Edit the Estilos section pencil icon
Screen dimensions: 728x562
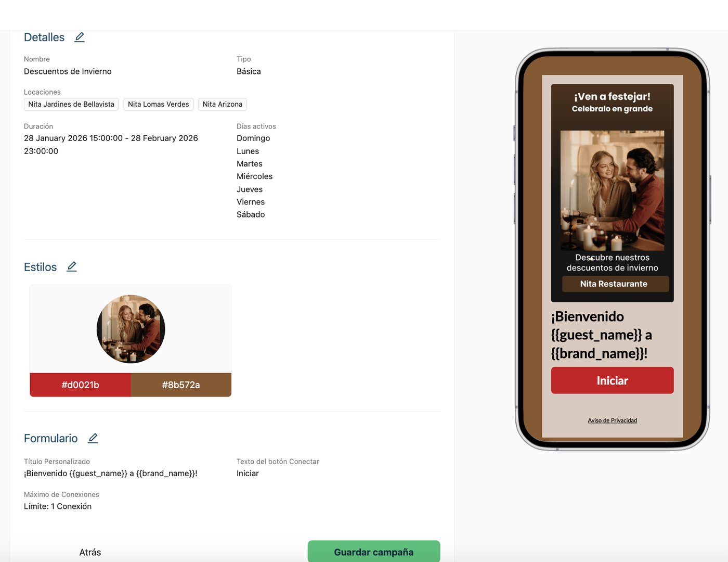(x=72, y=266)
